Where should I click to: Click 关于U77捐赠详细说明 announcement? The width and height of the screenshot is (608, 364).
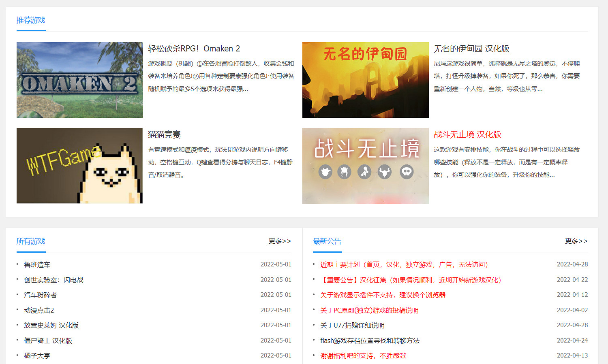[x=352, y=325]
